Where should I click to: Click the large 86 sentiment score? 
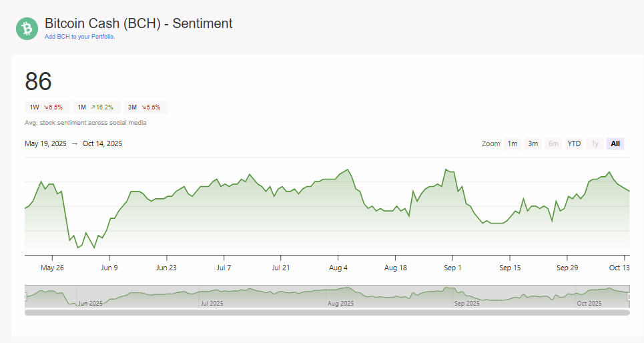click(x=39, y=81)
